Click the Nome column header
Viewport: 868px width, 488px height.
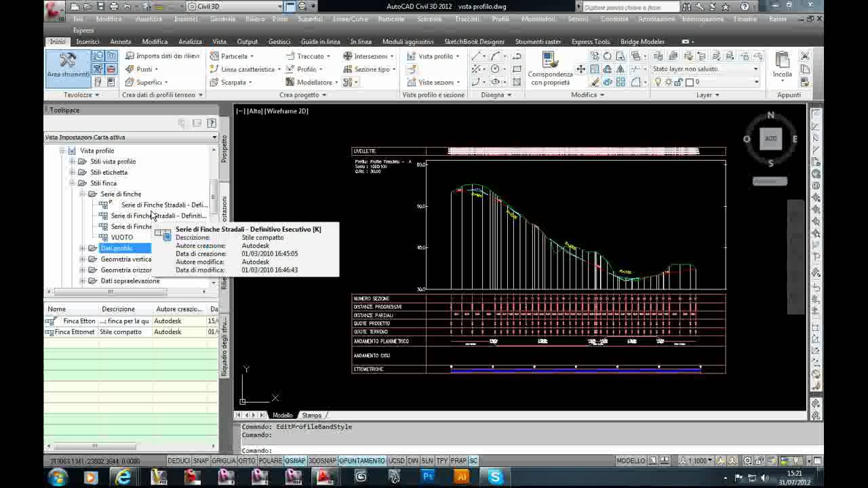pos(72,309)
